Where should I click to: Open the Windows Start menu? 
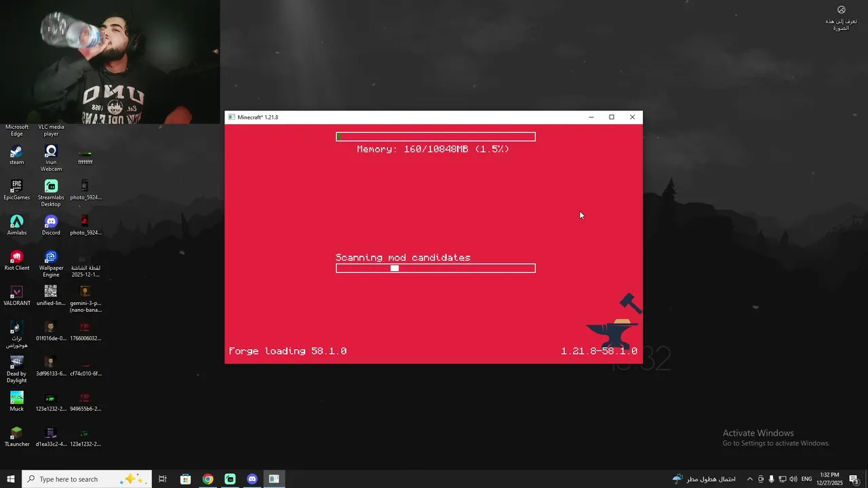click(11, 479)
